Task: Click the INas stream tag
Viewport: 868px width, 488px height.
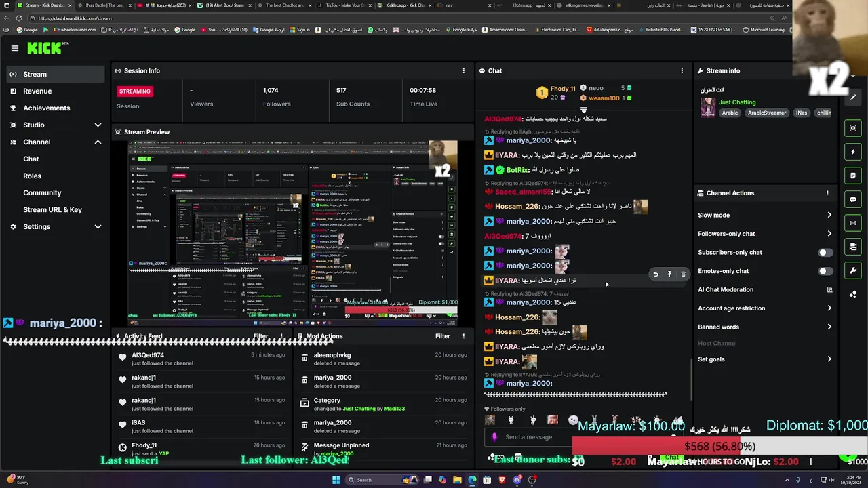Action: [x=802, y=113]
